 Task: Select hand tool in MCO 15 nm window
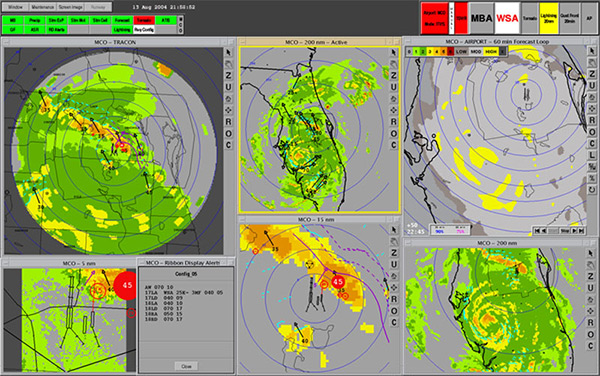click(x=393, y=241)
